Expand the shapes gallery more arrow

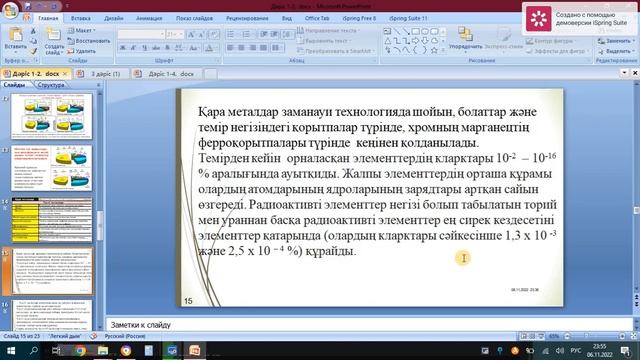443,50
